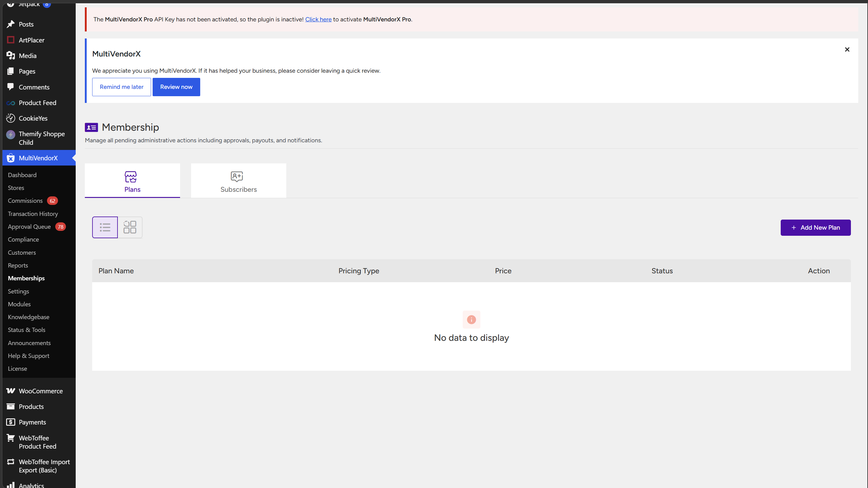Screen dimensions: 868x488
Task: Open Status & Tools submenu
Action: click(27, 330)
